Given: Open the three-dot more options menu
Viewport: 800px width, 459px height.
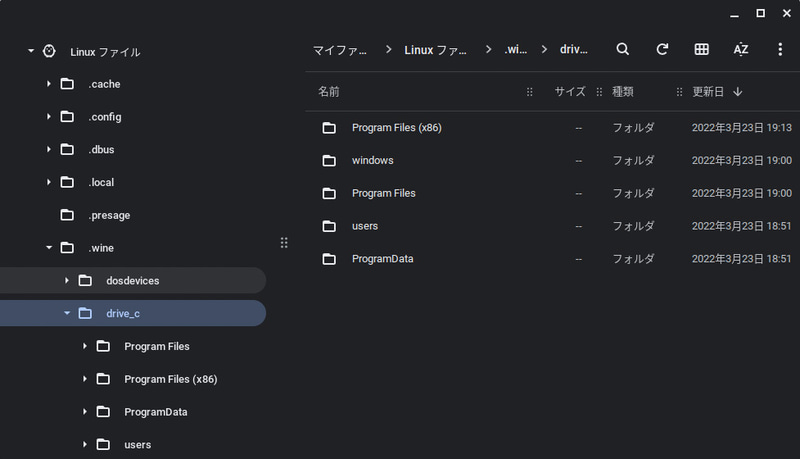Looking at the screenshot, I should [780, 49].
